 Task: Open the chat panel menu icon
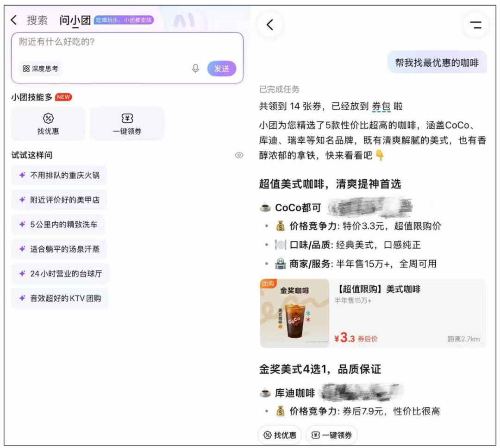pyautogui.click(x=476, y=25)
